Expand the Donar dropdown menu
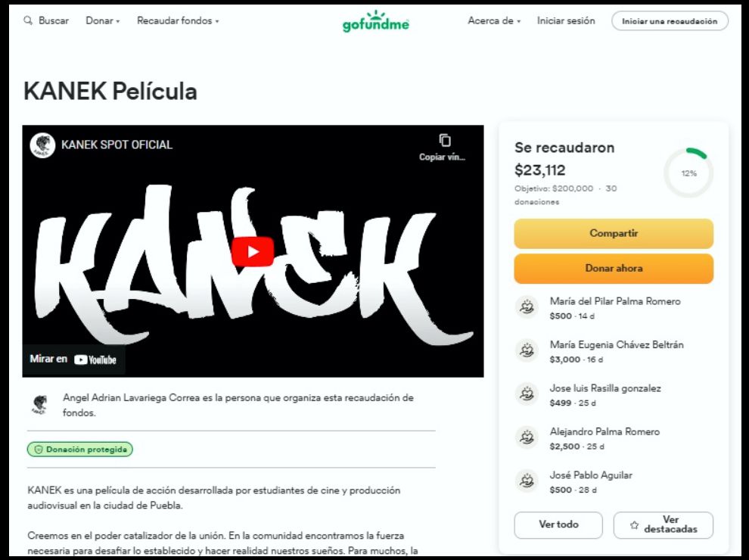The width and height of the screenshot is (749, 560). coord(103,21)
